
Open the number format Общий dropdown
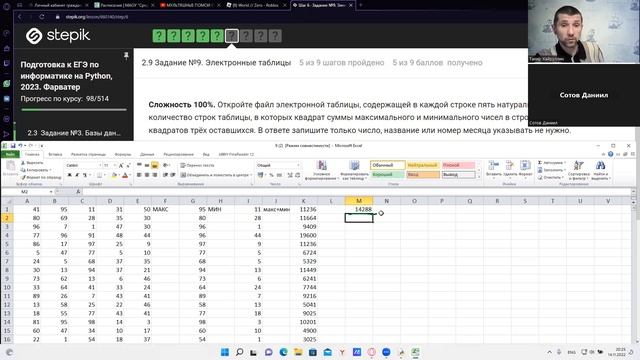[298, 165]
